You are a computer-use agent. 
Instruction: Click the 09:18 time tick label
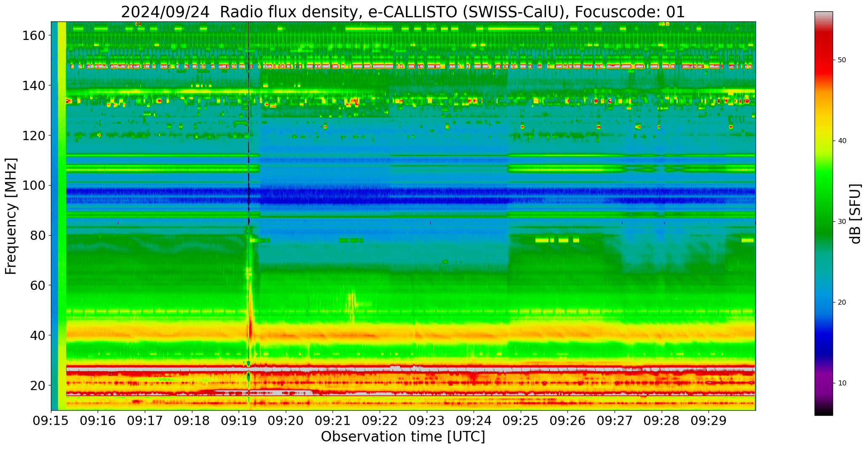click(192, 421)
